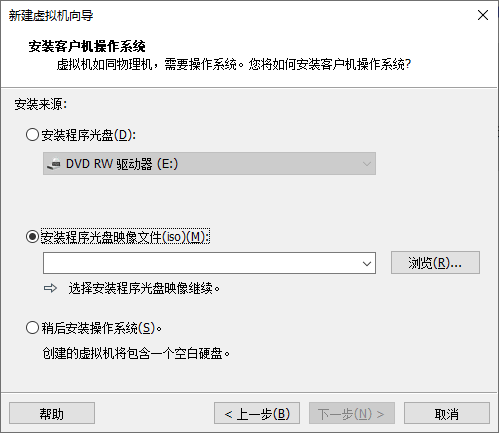Click the 帮助 button

pyautogui.click(x=52, y=413)
